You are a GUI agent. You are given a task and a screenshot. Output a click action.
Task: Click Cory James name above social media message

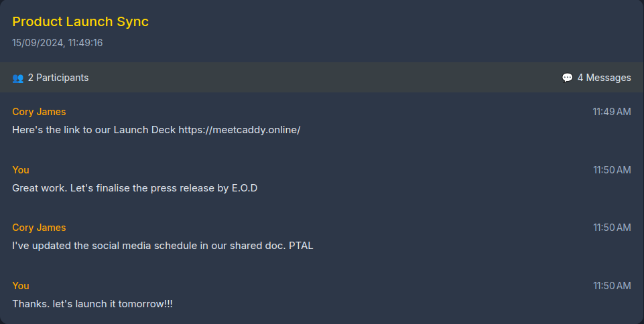point(39,228)
